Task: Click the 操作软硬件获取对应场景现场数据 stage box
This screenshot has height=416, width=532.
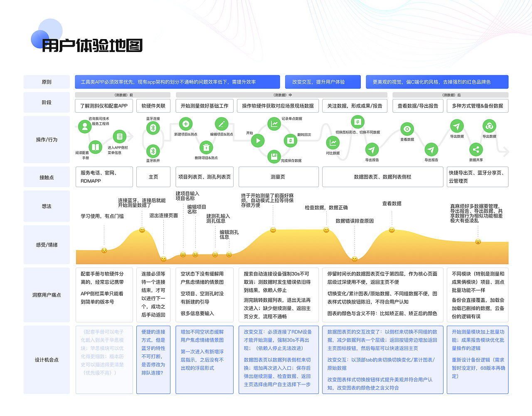Action: (278, 106)
